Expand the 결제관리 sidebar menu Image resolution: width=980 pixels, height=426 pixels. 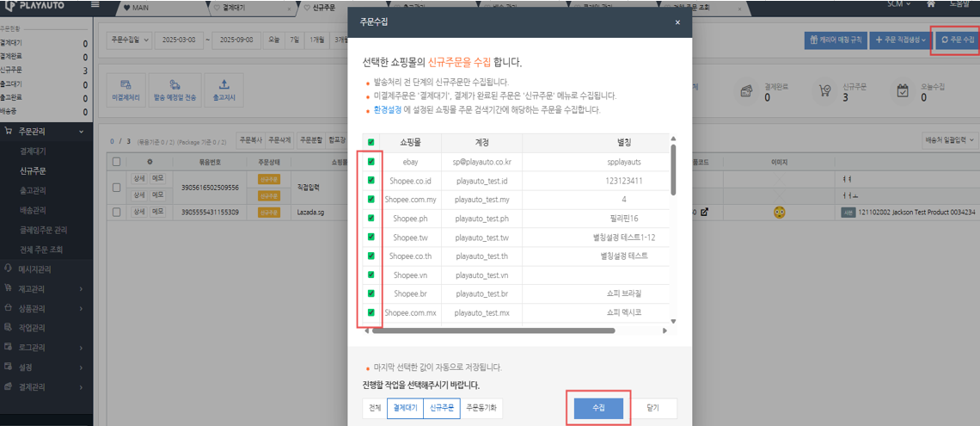pos(82,386)
